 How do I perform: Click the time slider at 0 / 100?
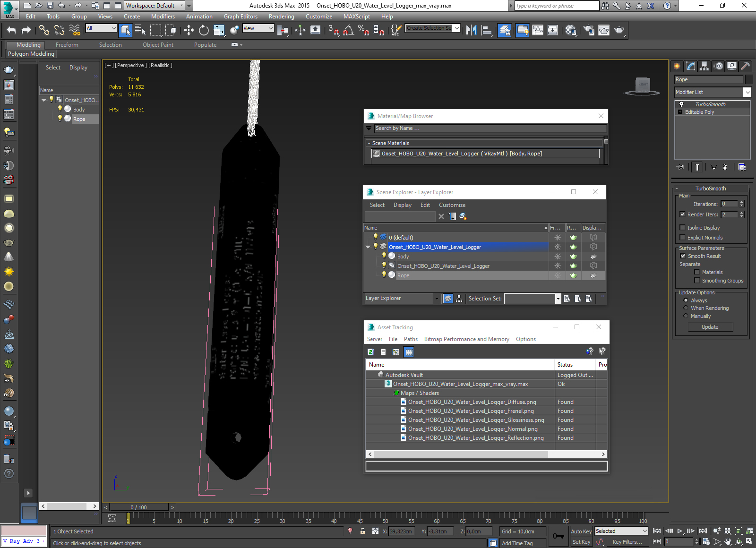[138, 507]
